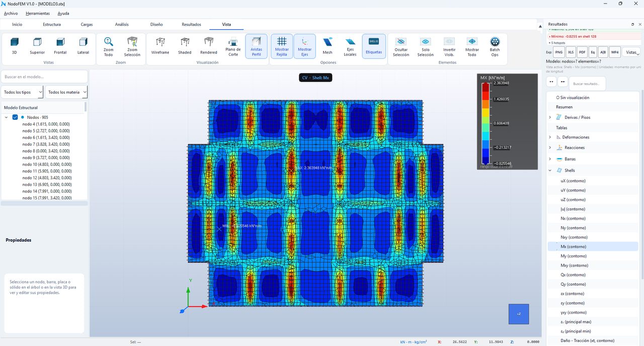Set Shaded visualization mode
The height and width of the screenshot is (346, 644).
click(185, 46)
